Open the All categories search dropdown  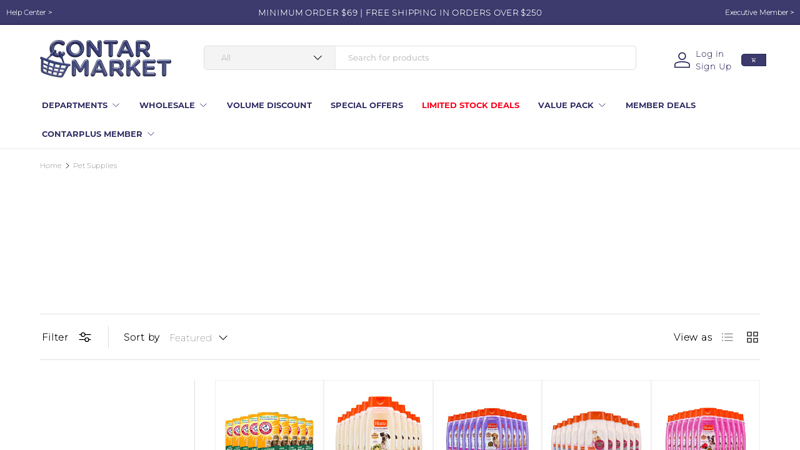click(x=270, y=58)
